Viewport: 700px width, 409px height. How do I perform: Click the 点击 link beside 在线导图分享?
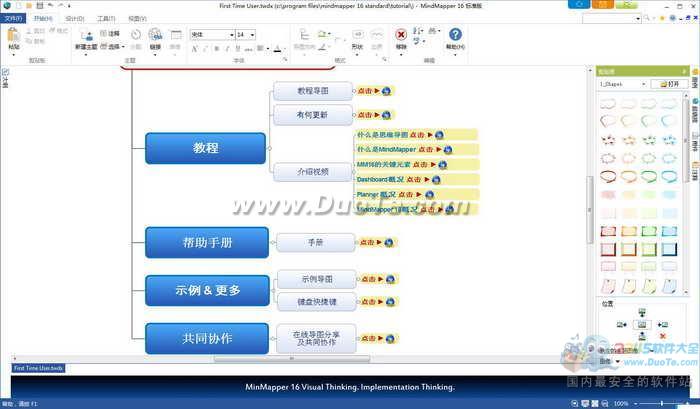coord(369,338)
